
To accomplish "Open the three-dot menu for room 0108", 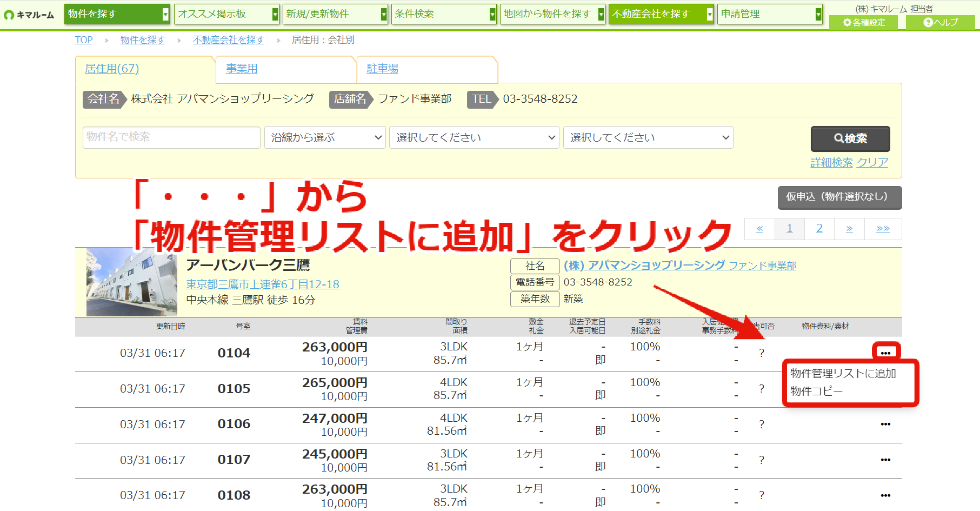I will pos(885,495).
